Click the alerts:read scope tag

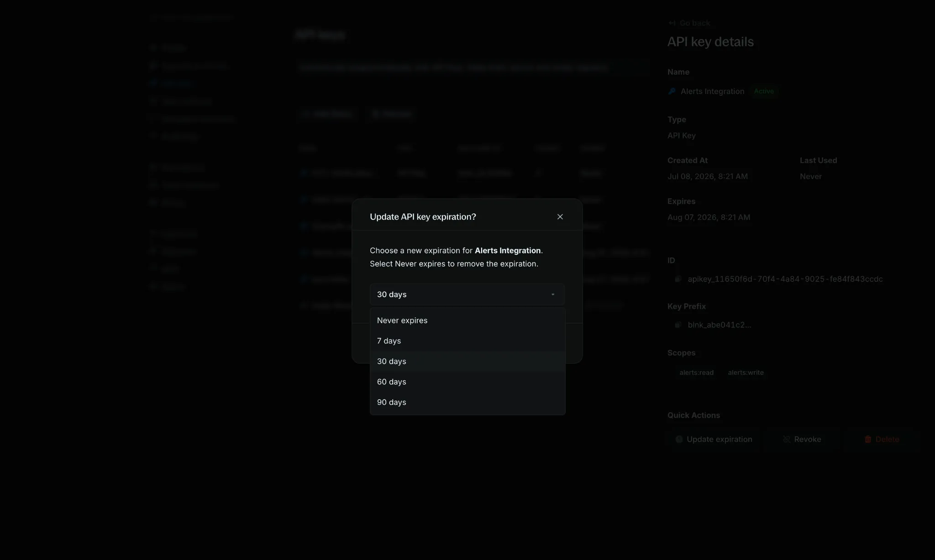[x=696, y=372]
